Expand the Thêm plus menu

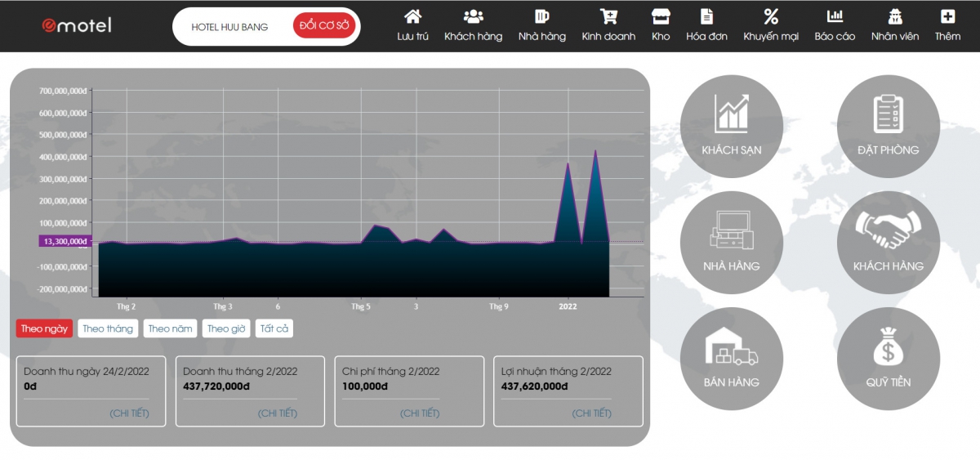(x=947, y=18)
